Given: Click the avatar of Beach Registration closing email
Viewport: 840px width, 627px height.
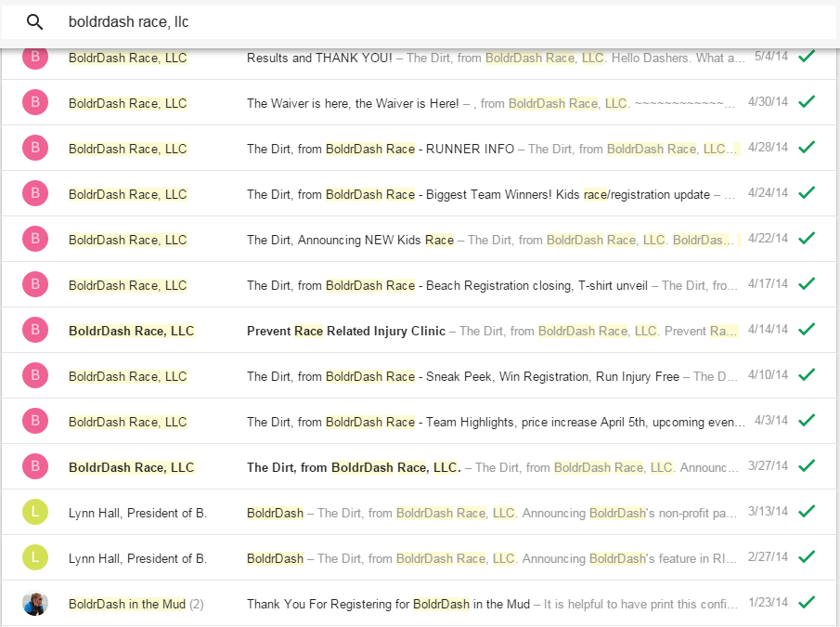Looking at the screenshot, I should tap(35, 284).
